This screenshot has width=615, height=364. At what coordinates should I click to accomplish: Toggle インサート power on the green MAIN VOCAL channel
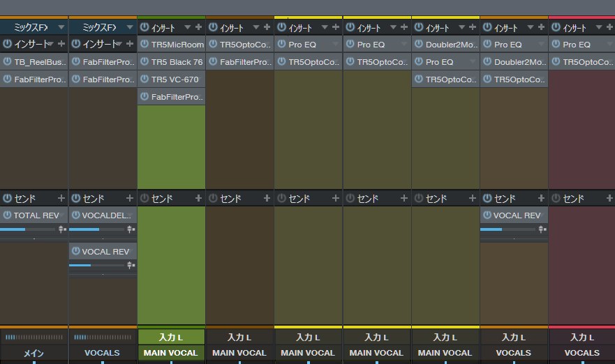(145, 26)
